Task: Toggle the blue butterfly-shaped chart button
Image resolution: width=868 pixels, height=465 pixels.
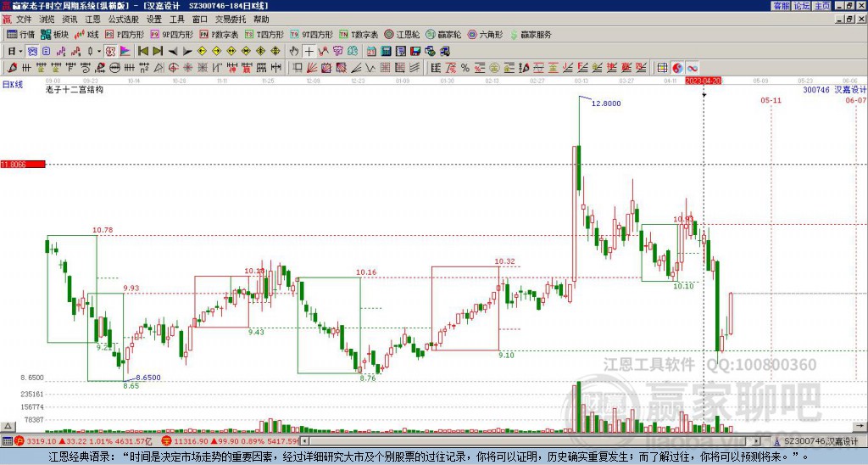Action: (33, 51)
